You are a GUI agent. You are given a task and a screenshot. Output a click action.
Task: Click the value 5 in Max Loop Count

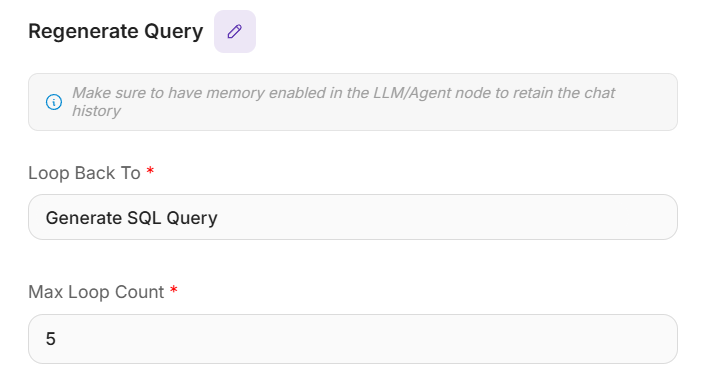tap(51, 339)
